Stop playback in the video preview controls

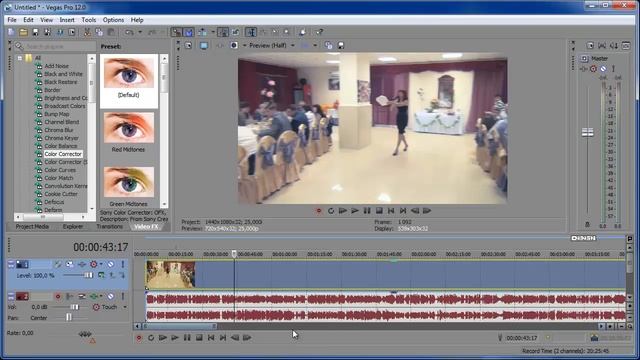point(379,211)
